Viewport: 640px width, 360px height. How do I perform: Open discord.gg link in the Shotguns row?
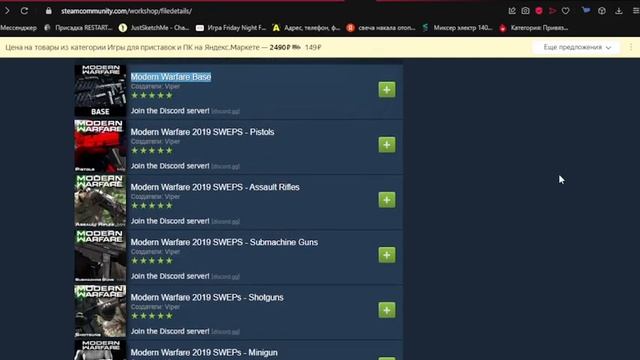point(225,332)
